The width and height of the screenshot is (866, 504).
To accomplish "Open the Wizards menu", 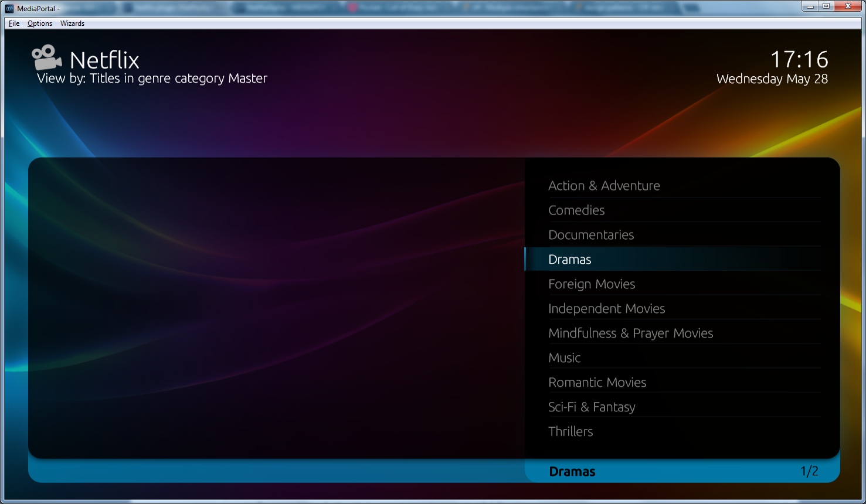I will tap(72, 23).
